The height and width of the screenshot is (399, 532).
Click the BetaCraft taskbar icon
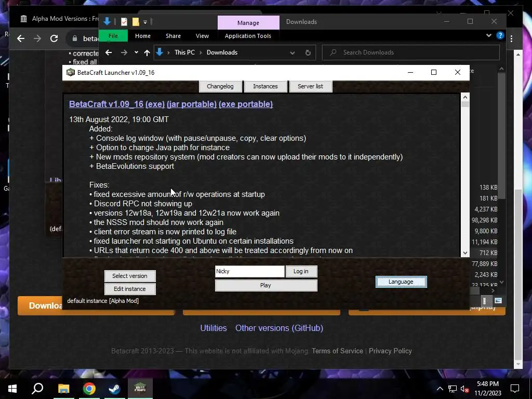[x=140, y=389]
